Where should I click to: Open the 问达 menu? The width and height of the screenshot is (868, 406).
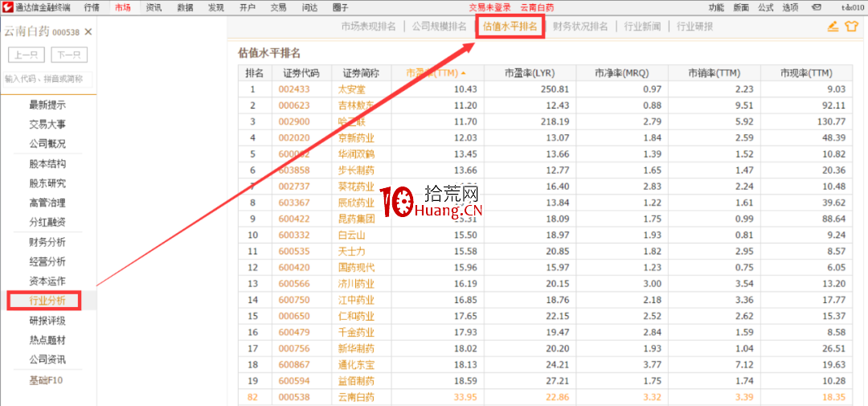coord(309,8)
